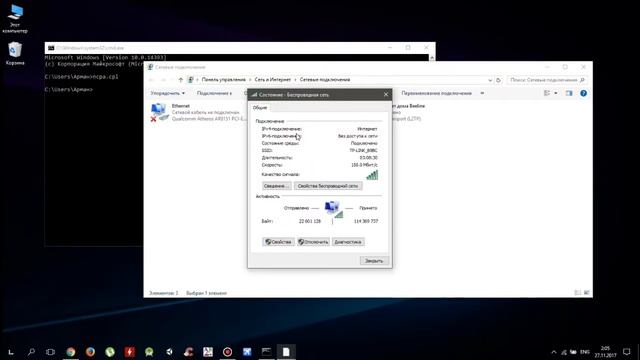Click the ENG language indicator

click(x=585, y=352)
